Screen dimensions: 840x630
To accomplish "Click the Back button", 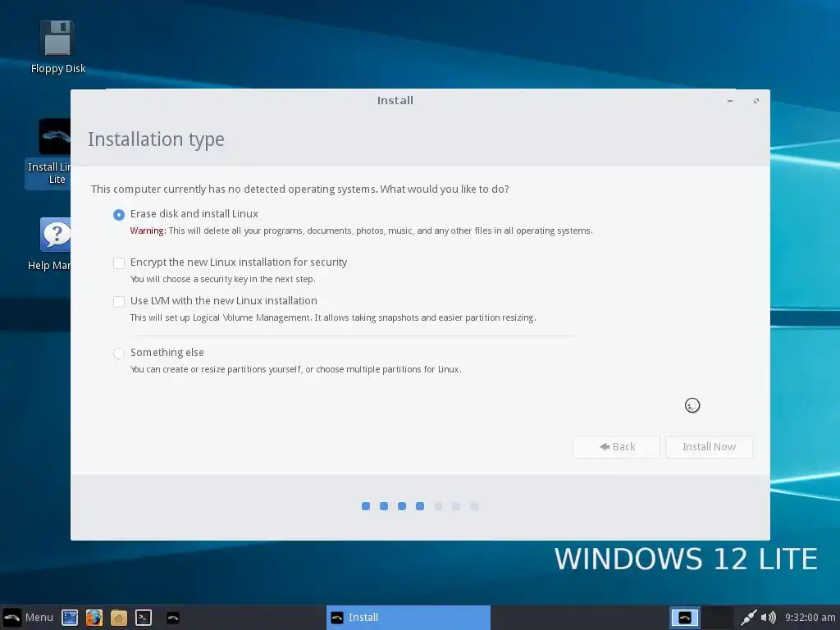I will (x=616, y=447).
